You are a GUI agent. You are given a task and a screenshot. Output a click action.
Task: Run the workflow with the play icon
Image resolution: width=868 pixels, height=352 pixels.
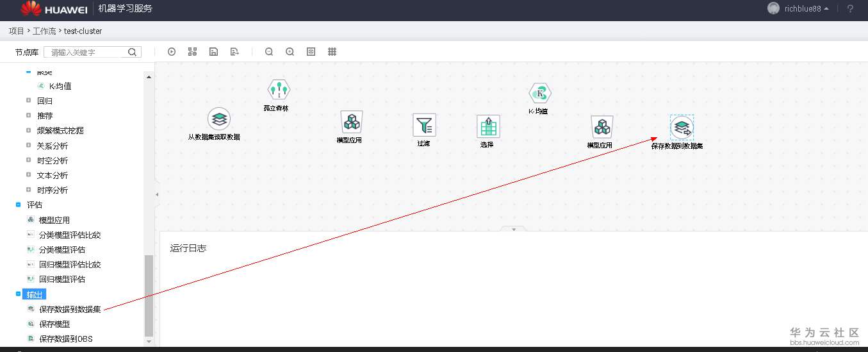tap(172, 52)
